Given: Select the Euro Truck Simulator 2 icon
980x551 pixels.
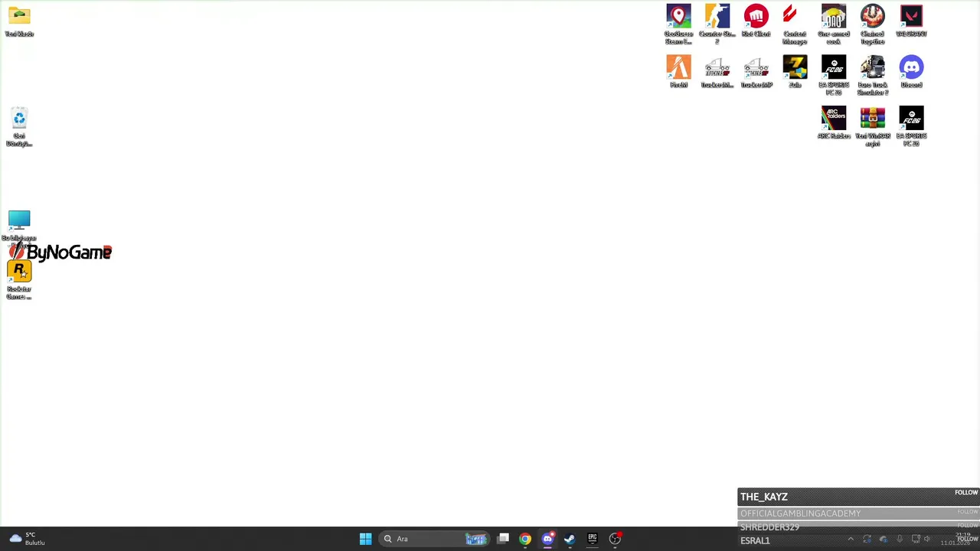Looking at the screenshot, I should tap(872, 76).
